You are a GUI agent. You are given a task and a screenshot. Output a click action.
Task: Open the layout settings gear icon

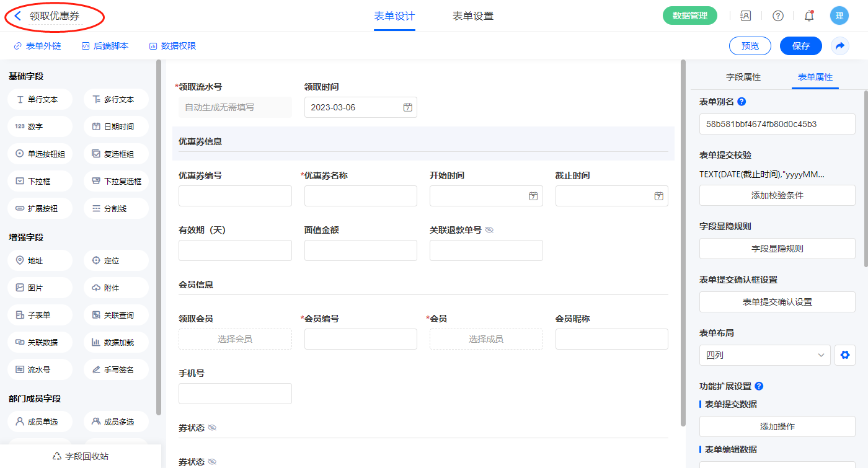[844, 355]
